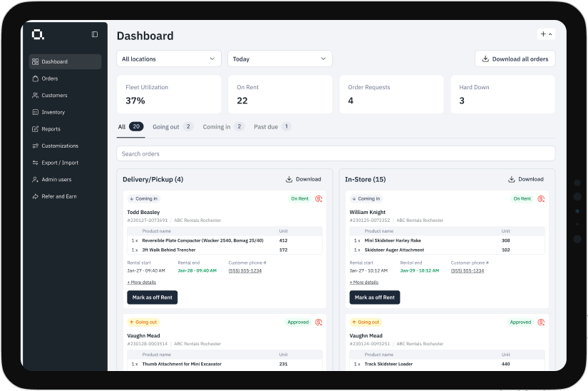Click the Search orders input field
588x391 pixels.
coord(335,153)
